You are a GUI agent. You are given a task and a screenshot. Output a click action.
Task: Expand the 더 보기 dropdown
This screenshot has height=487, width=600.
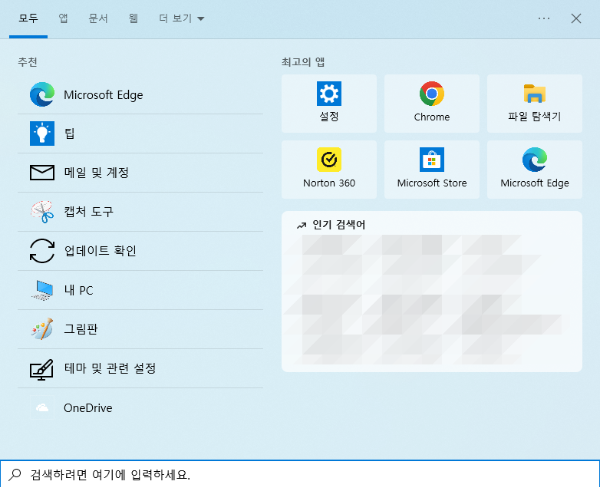(181, 18)
